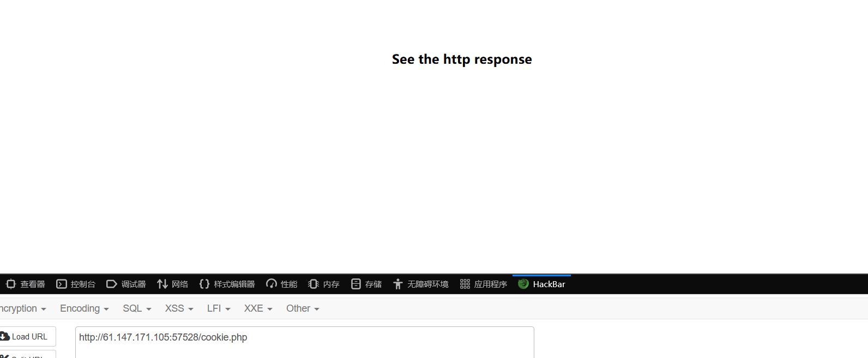Screen dimensions: 868x358
Task: Click the Style Editor curly braces icon
Action: click(x=204, y=284)
